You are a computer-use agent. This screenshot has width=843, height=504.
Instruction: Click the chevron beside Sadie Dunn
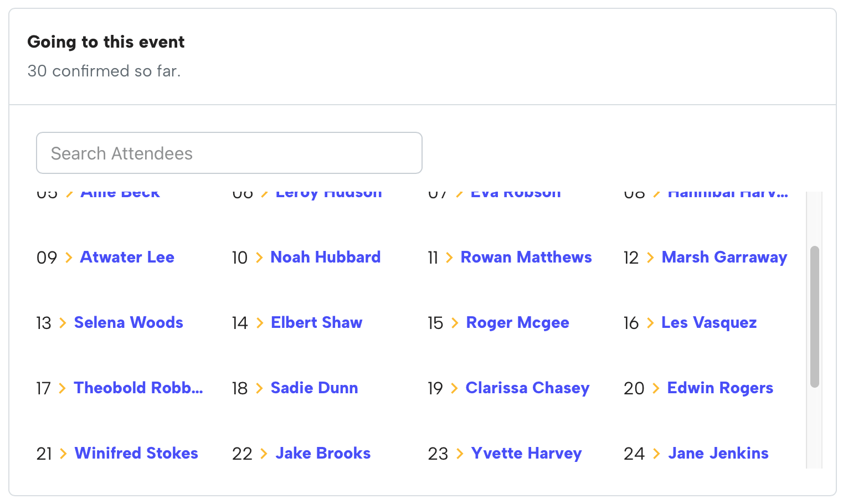pos(259,388)
